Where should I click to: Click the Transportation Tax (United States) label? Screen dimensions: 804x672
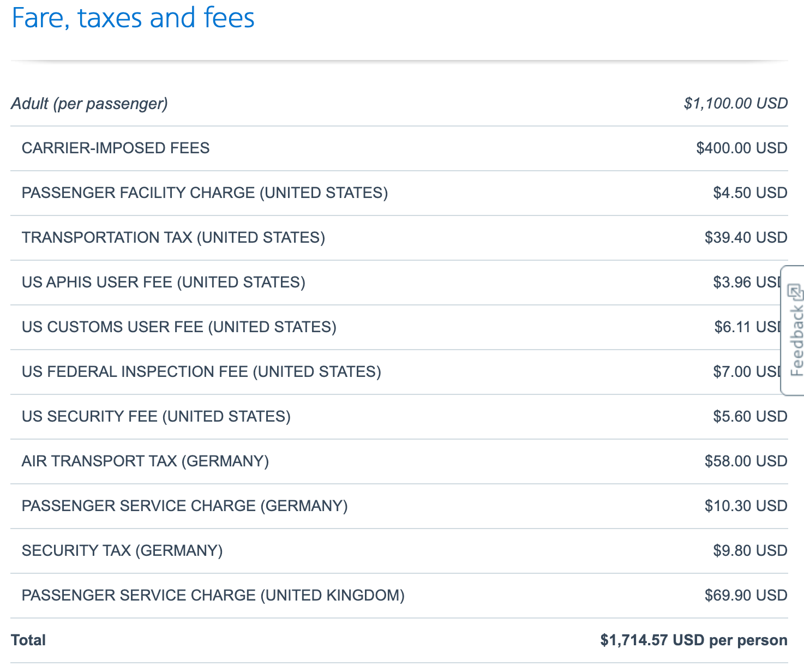(173, 238)
